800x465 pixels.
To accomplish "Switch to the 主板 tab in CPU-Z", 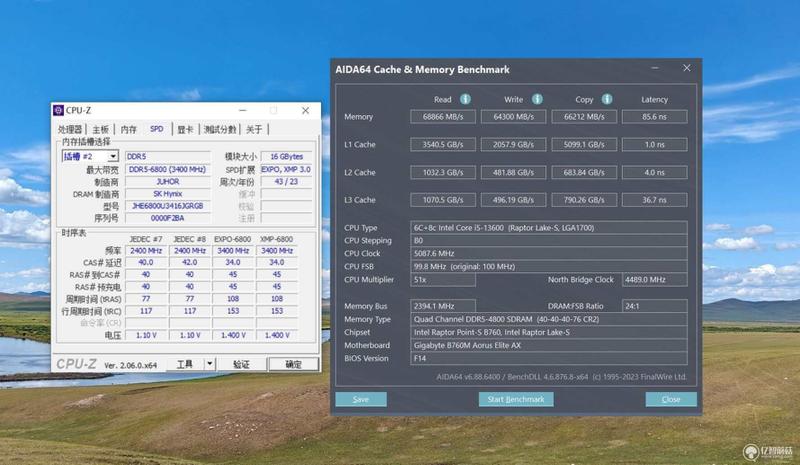I will (100, 129).
